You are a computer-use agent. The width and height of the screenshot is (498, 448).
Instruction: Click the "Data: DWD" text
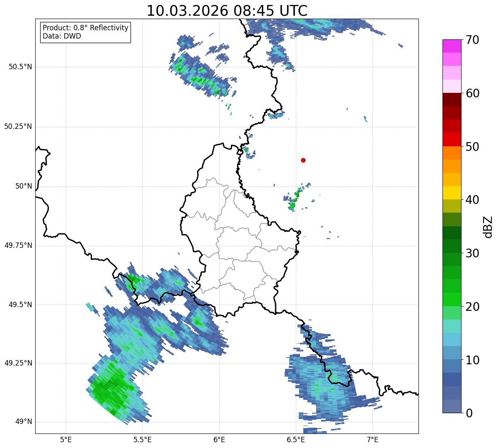point(62,36)
